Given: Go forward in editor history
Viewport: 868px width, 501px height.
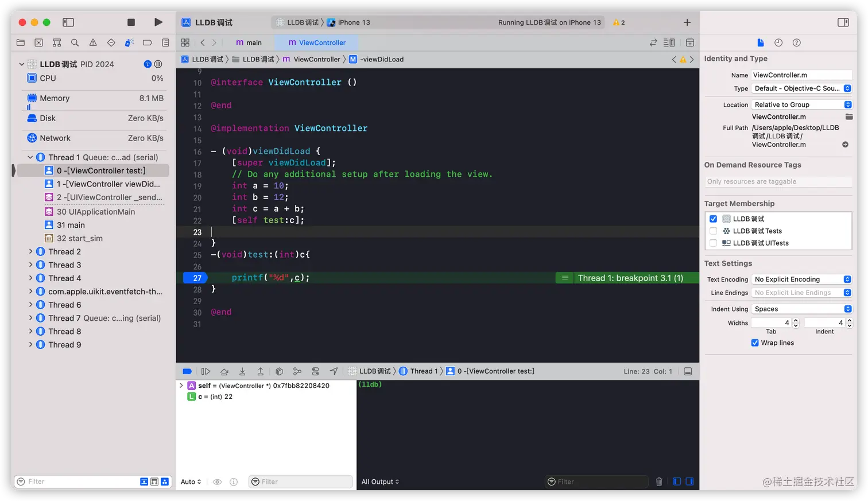Looking at the screenshot, I should 214,42.
